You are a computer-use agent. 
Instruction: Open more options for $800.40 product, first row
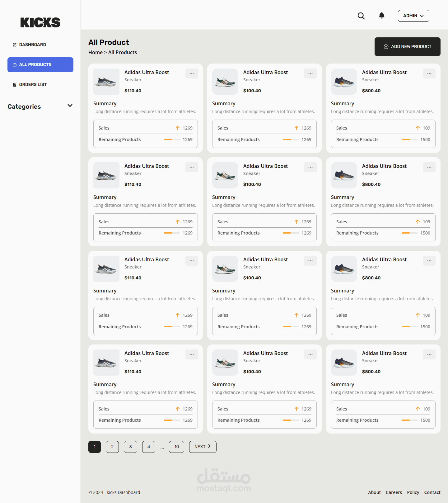click(x=429, y=74)
